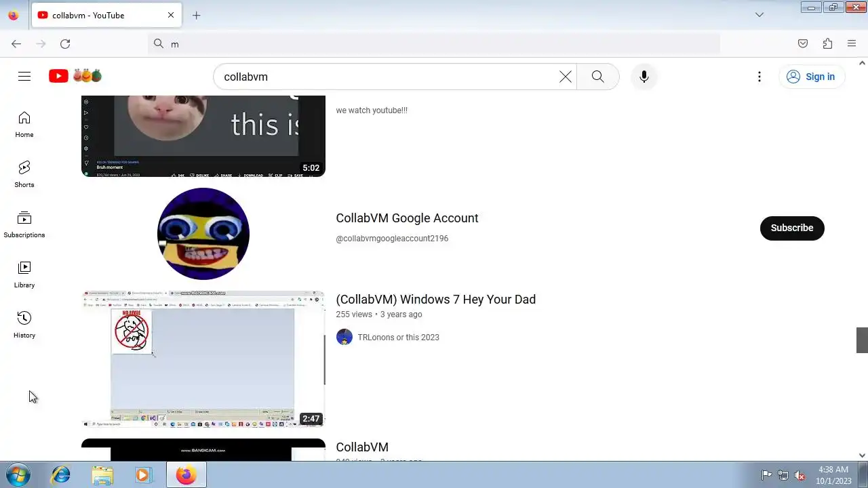Open the Windows Start menu

click(18, 475)
